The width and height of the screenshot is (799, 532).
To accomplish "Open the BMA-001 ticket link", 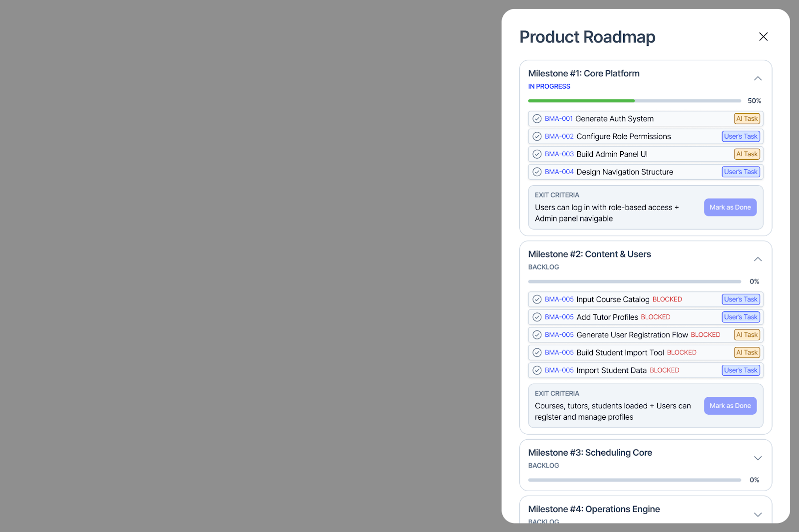I will 558,119.
